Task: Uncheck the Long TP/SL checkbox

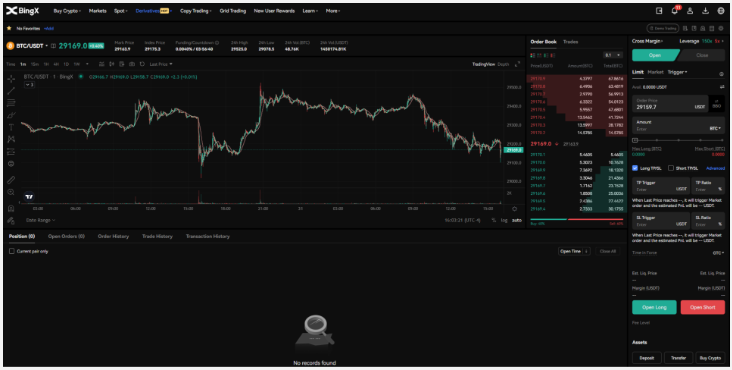Action: tap(635, 168)
